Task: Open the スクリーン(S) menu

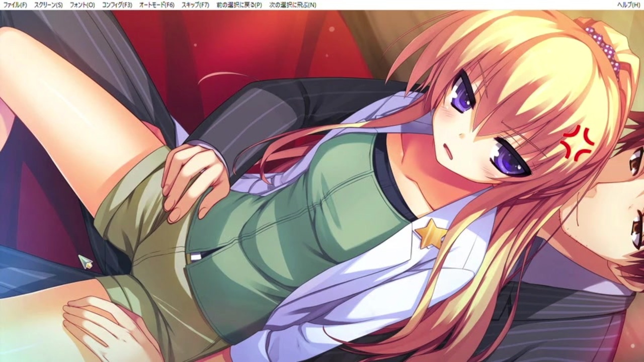Action: 48,5
